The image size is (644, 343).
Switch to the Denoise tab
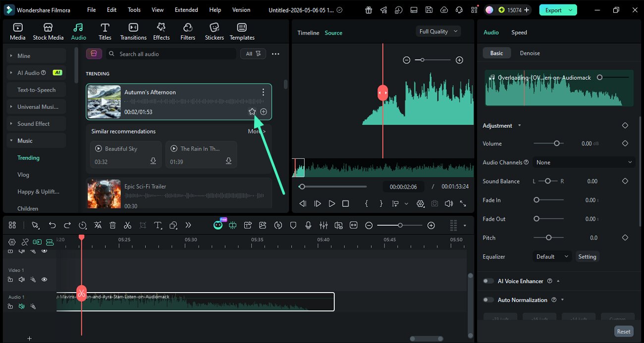click(x=530, y=53)
